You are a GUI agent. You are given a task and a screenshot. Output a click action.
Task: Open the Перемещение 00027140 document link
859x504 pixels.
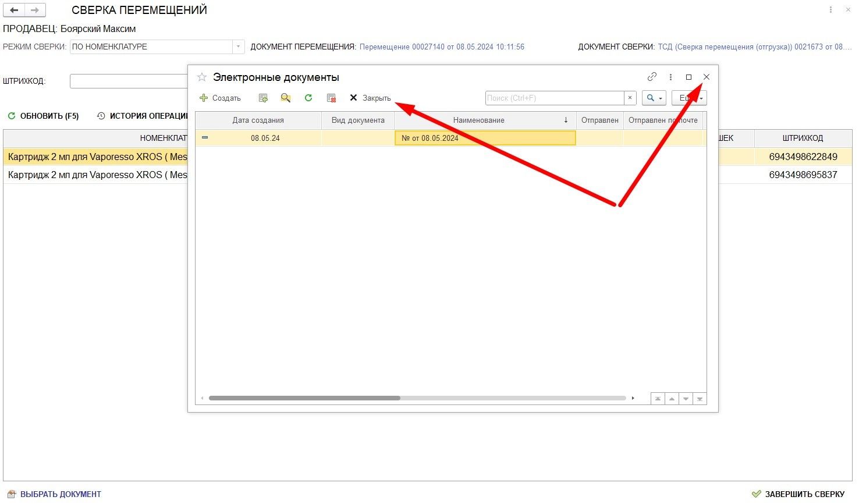point(442,47)
